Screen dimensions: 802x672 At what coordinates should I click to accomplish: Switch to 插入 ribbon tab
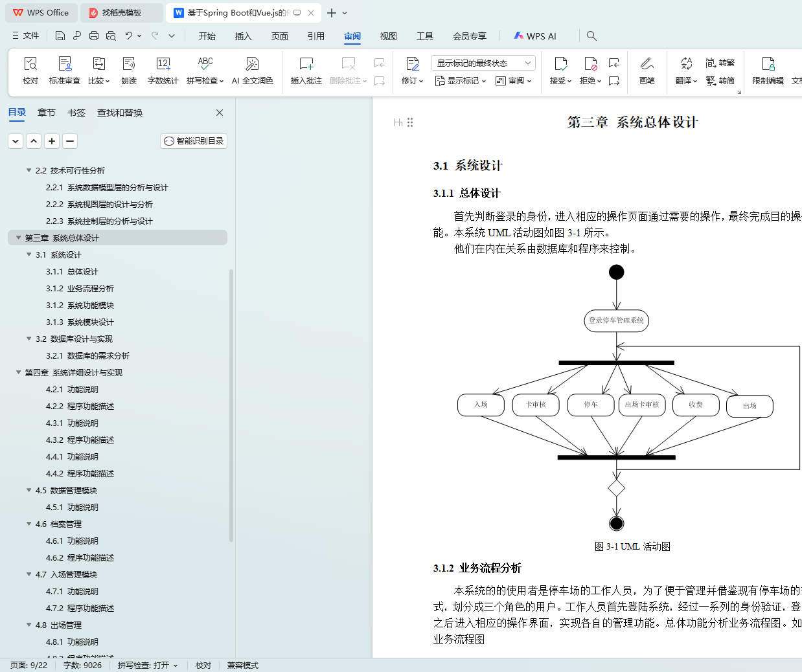coord(244,36)
